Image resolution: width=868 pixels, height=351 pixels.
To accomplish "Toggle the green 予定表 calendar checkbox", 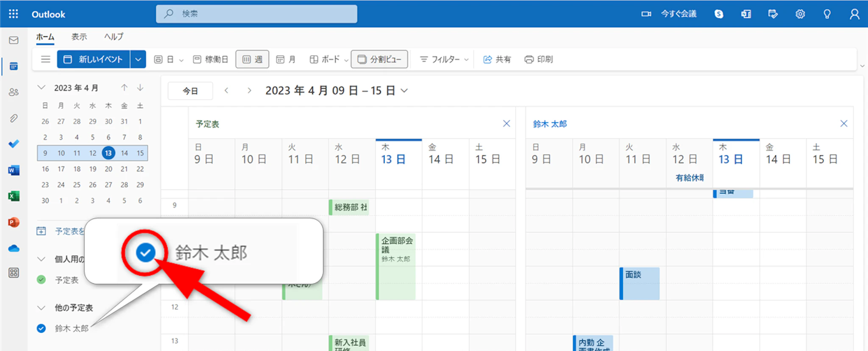I will [x=41, y=280].
